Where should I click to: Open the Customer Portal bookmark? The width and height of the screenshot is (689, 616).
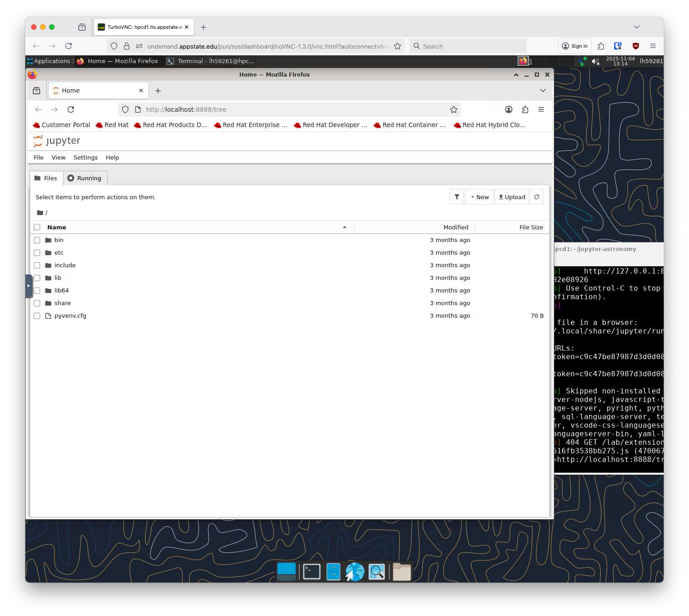(x=61, y=125)
